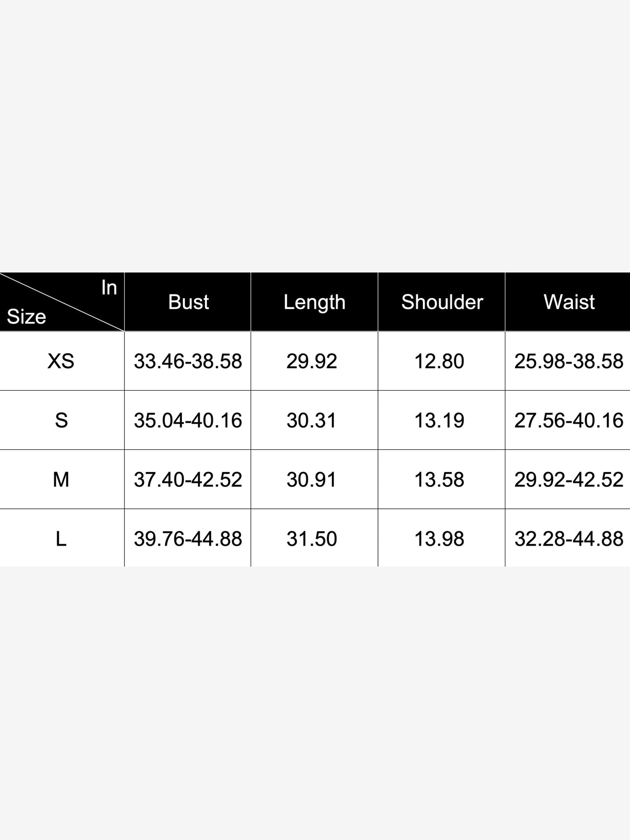Click the Bust column header
The image size is (630, 840).
click(188, 302)
